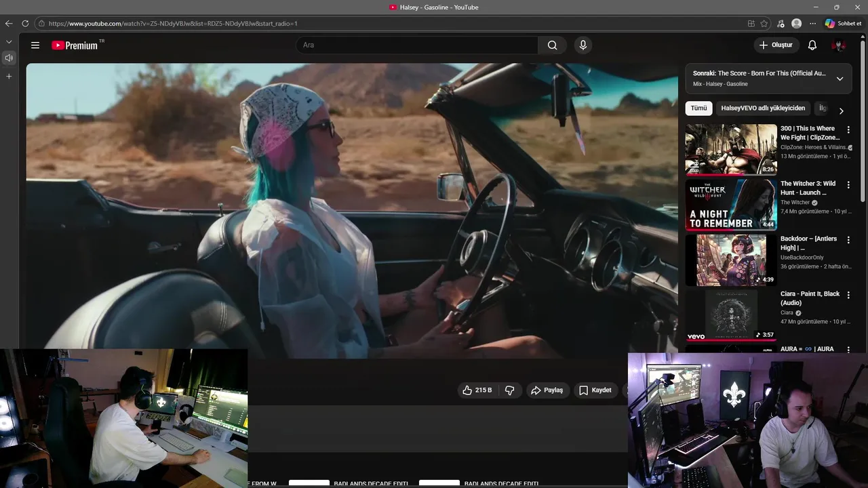This screenshot has width=868, height=488.
Task: Open 'Ciara - Paint It, Black (Audio)' title
Action: tap(810, 298)
